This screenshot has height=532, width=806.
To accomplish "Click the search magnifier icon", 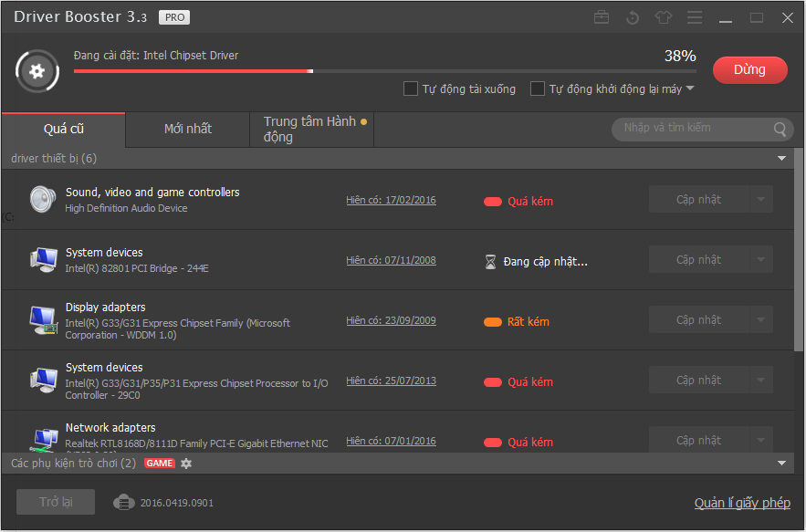I will (x=780, y=129).
